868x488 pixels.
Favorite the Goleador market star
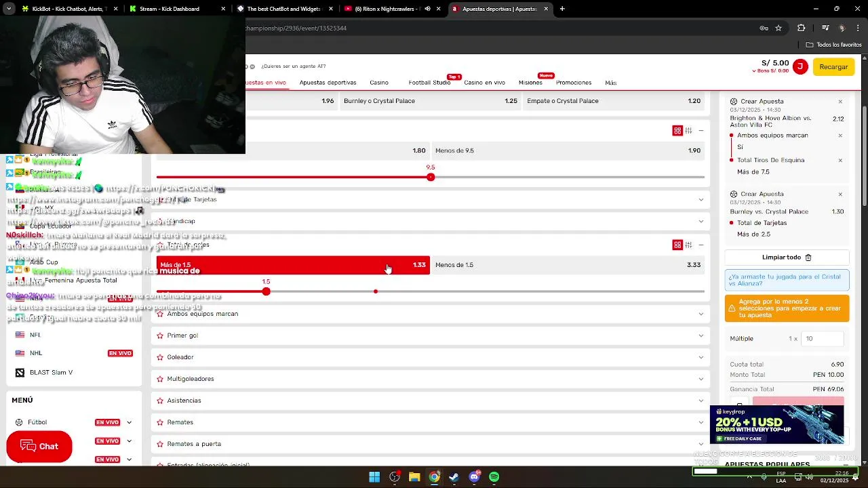point(160,357)
